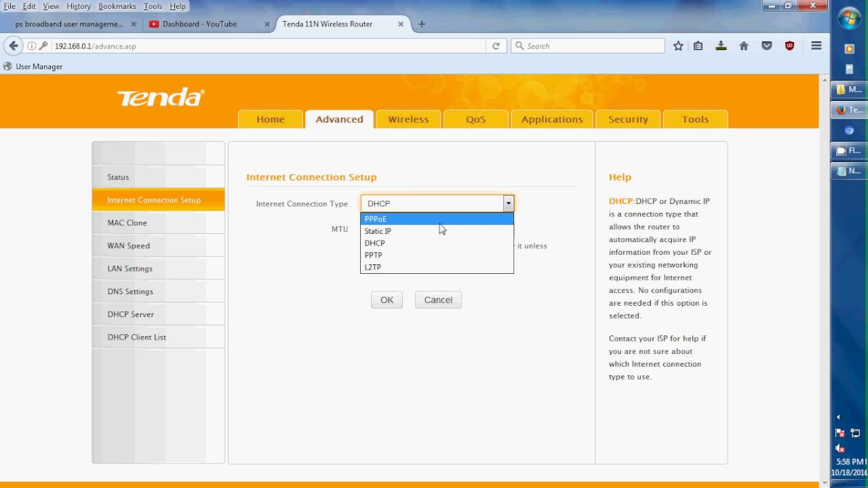
Task: Select the Advanced router tab
Action: pos(339,119)
